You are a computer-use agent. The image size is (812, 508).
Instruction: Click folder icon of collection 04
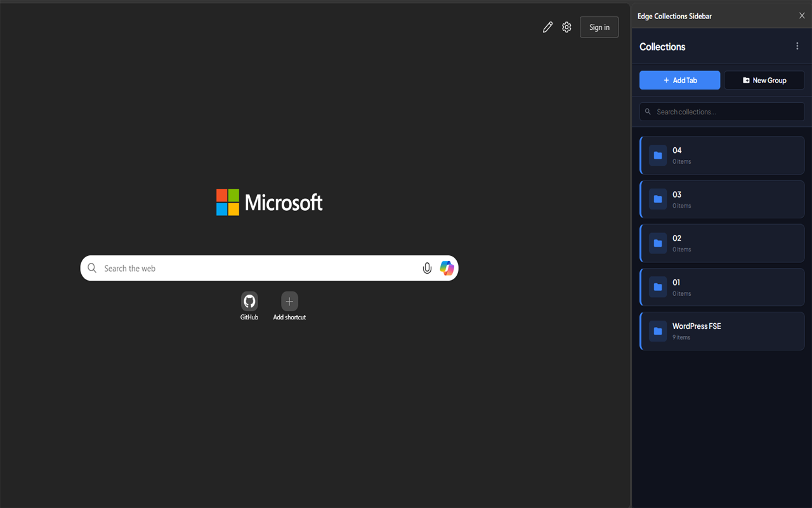(x=658, y=156)
